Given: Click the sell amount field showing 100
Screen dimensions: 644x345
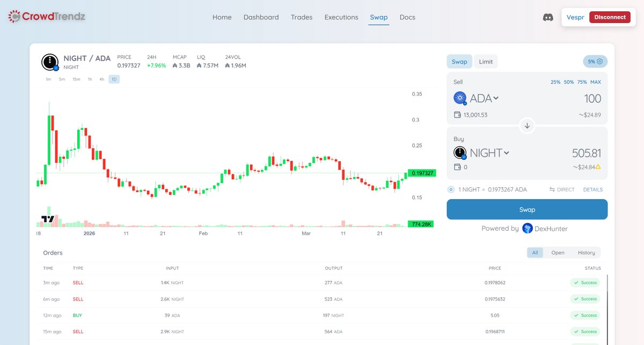Looking at the screenshot, I should click(592, 99).
